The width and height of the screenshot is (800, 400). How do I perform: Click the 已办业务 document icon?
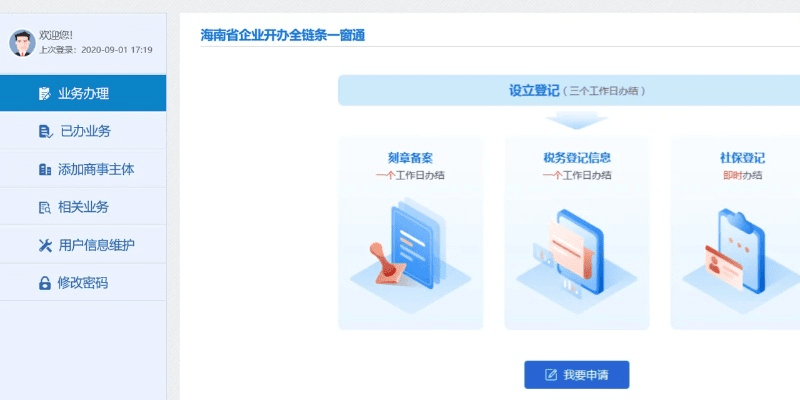[x=45, y=132]
